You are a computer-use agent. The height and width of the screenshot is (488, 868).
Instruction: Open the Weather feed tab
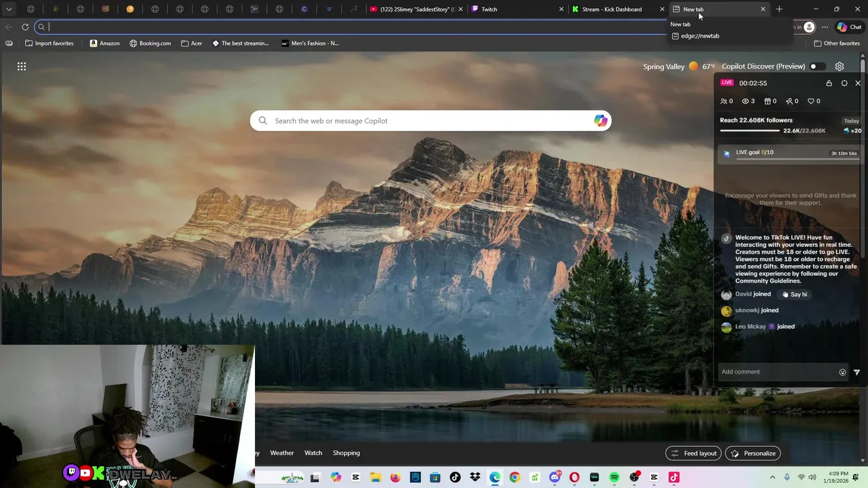(x=282, y=453)
